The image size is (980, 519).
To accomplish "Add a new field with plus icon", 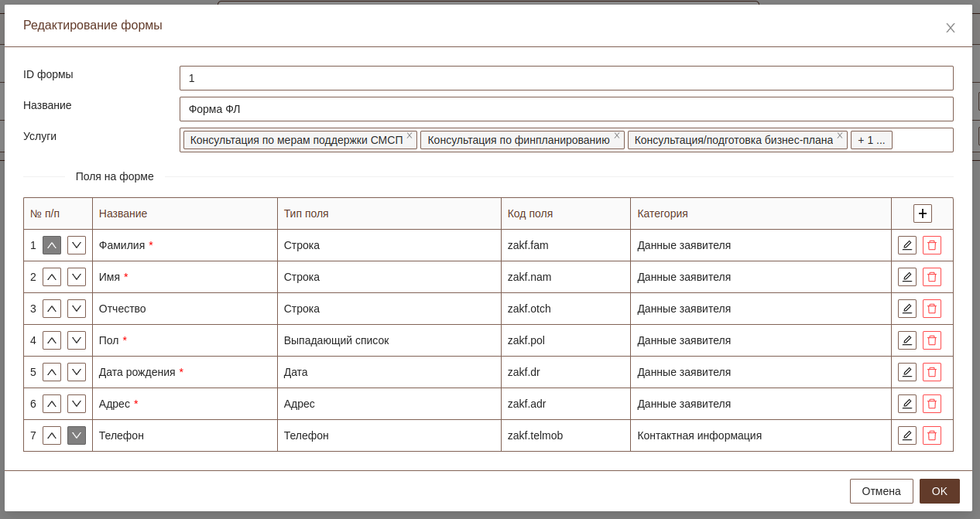I will 922,213.
